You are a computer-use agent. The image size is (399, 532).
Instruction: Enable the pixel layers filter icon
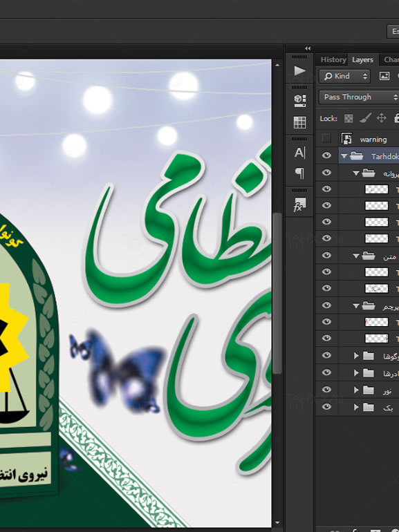[384, 76]
